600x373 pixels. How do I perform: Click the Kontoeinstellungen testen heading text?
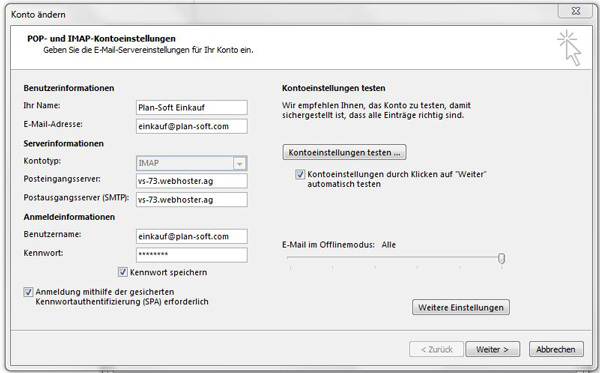click(334, 88)
